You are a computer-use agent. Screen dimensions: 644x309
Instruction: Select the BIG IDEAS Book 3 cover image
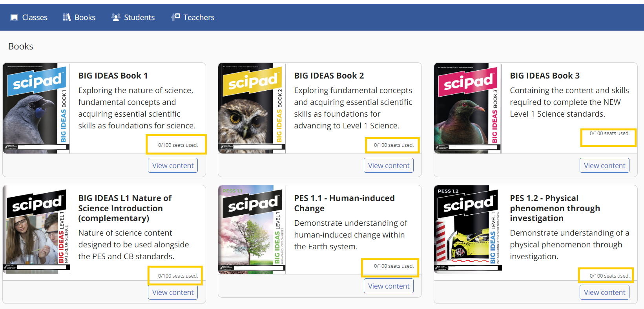468,108
